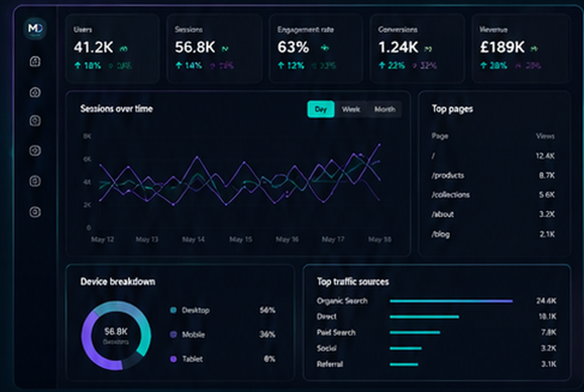
Task: Click the up arrow next to 14%
Action: tap(179, 65)
